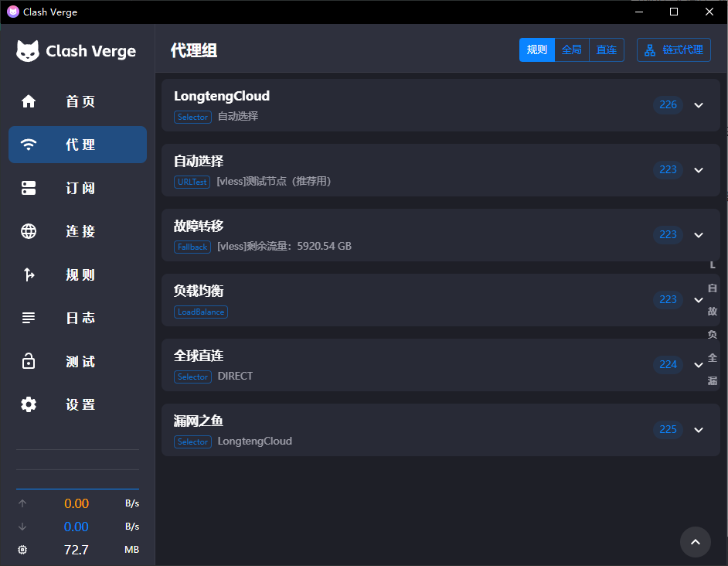Go to 日志 in sidebar

tap(77, 318)
